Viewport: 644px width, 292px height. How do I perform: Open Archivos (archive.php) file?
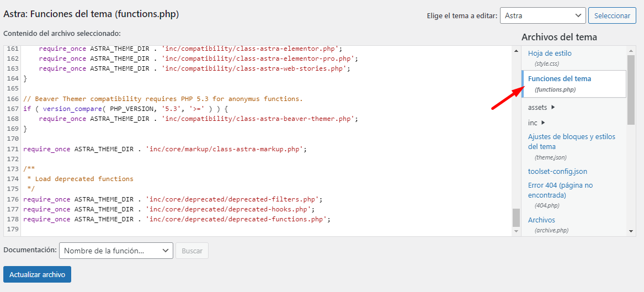coord(541,220)
